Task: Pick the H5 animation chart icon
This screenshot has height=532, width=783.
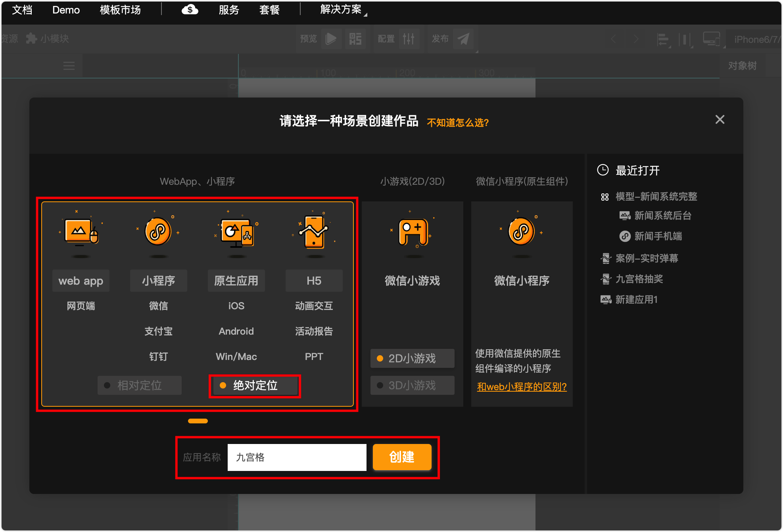Action: (314, 233)
